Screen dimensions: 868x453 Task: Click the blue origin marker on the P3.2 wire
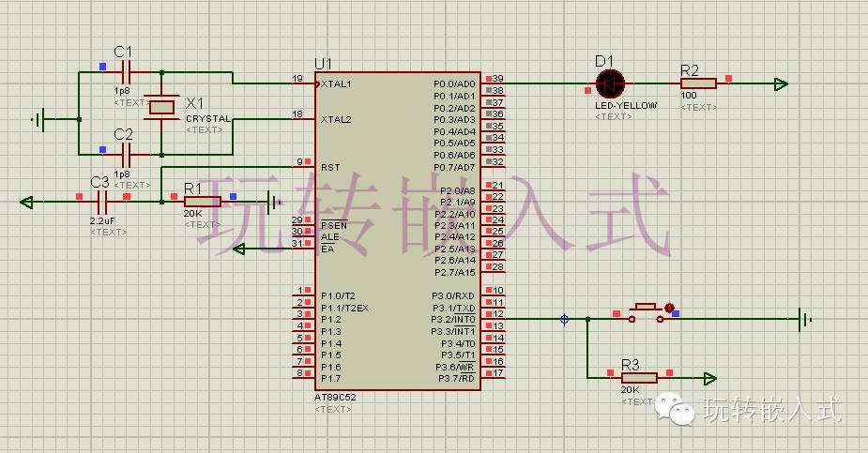point(564,319)
